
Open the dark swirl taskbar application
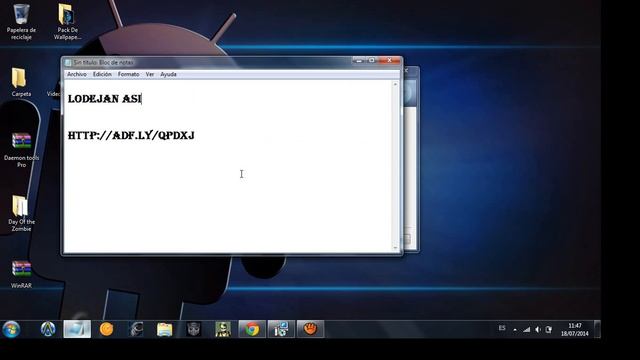click(136, 329)
